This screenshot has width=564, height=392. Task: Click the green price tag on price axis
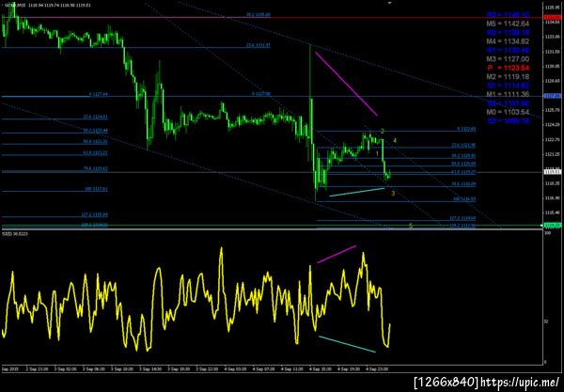click(x=552, y=225)
